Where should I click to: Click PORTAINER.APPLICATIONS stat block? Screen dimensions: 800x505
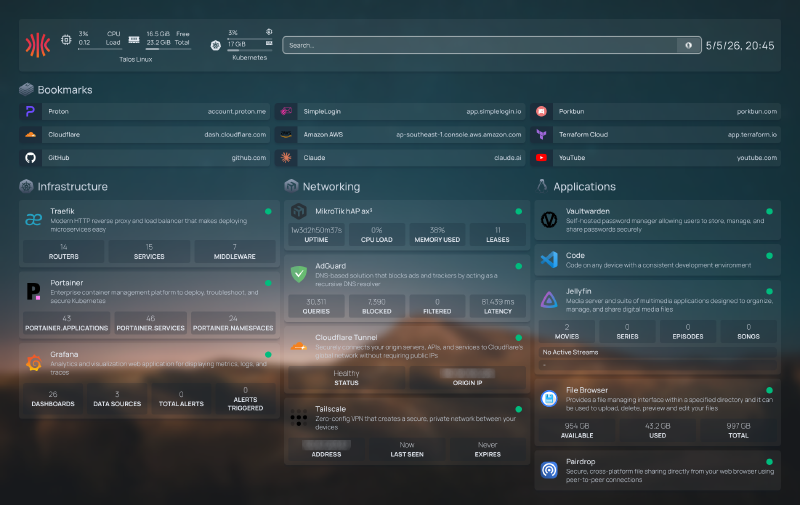(66, 323)
